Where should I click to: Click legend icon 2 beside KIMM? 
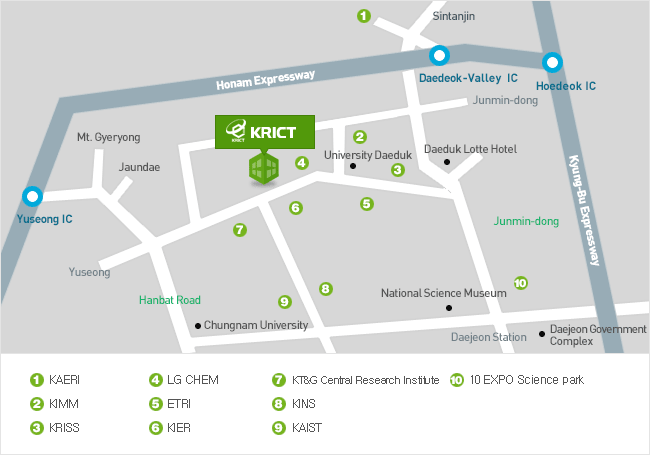[36, 404]
